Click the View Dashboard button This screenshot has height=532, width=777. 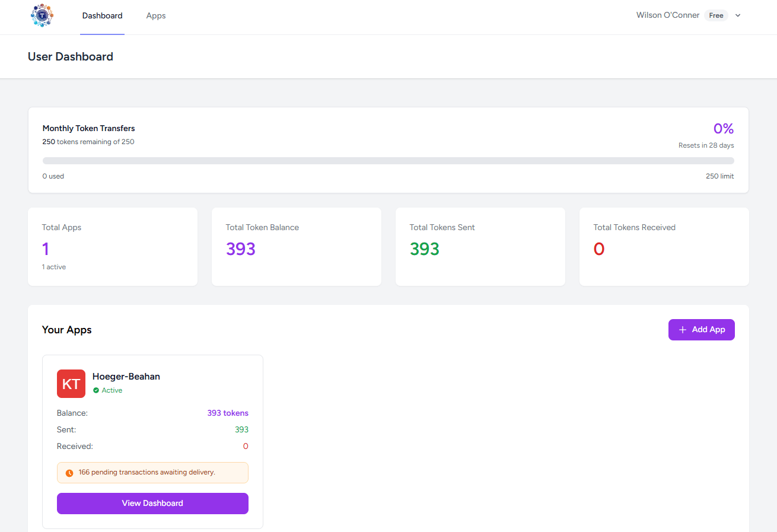[x=152, y=503]
